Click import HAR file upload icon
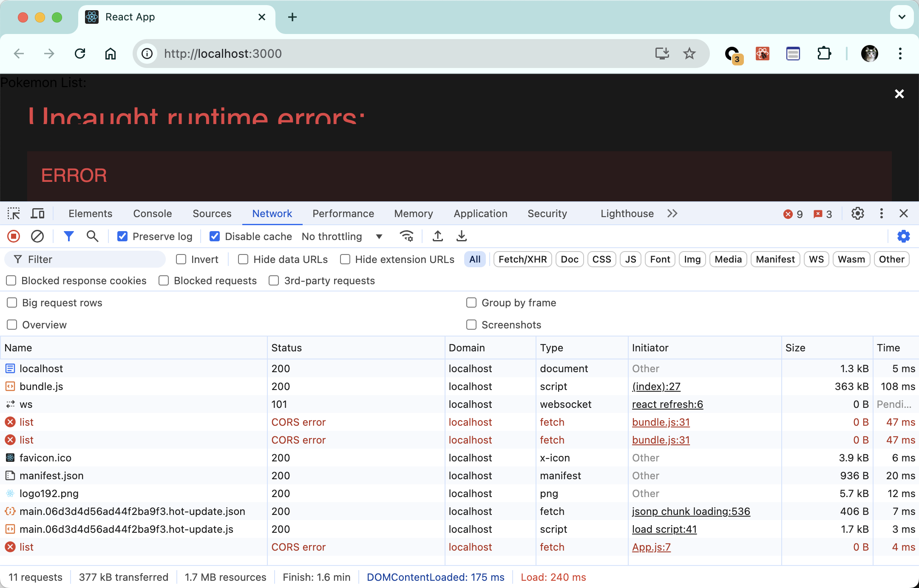This screenshot has width=919, height=588. tap(438, 236)
